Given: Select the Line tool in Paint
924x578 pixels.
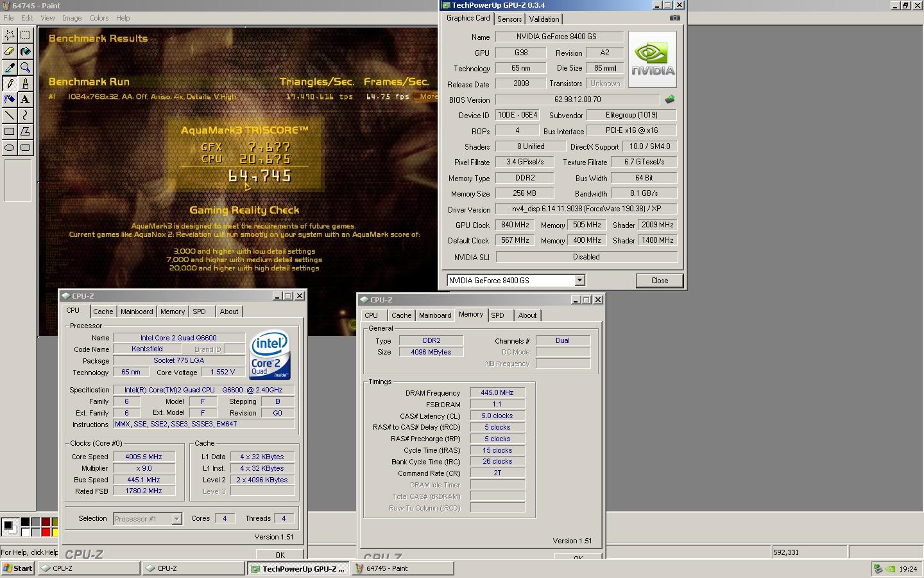Looking at the screenshot, I should (x=10, y=116).
